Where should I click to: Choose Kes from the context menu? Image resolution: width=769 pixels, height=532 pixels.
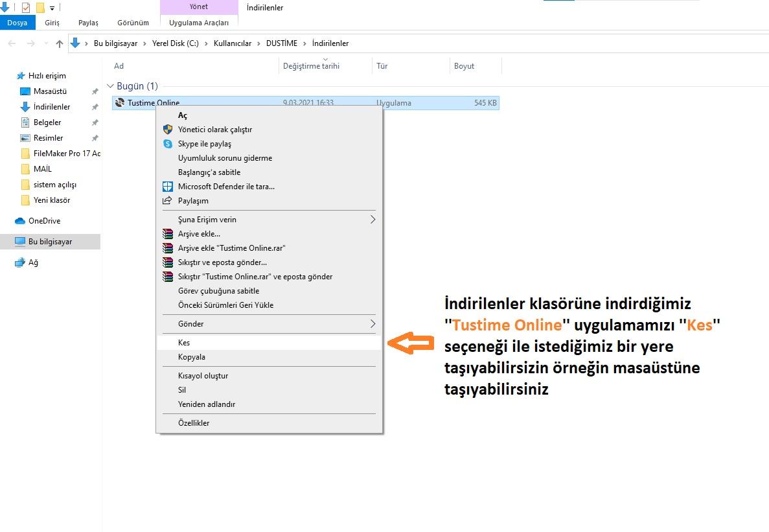(x=269, y=342)
